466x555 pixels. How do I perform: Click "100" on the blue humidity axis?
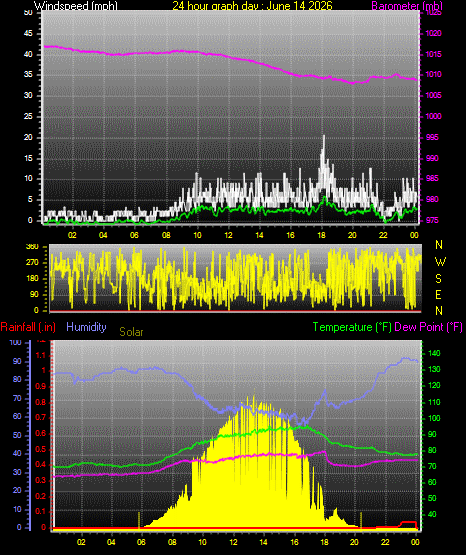point(16,342)
